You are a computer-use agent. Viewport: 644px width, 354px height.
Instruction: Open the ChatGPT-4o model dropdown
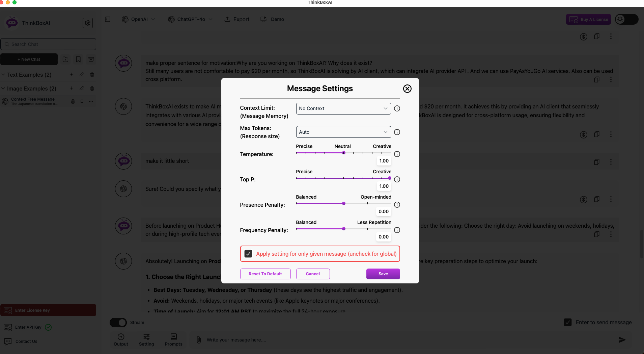pos(190,19)
